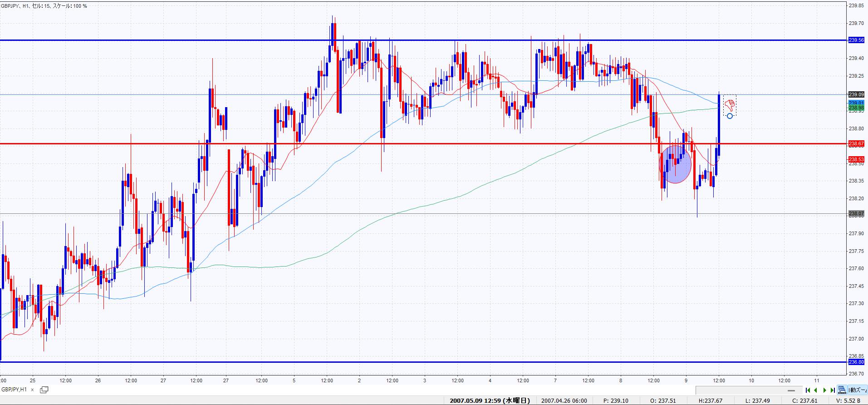Click the 'C: 237.61' close price value
Image resolution: width=868 pixels, height=405 pixels.
(805, 401)
